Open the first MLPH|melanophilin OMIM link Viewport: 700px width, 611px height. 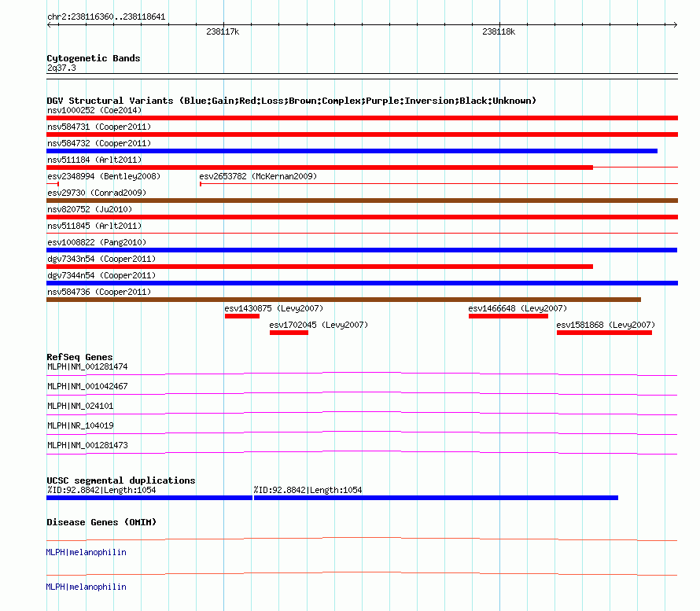87,552
